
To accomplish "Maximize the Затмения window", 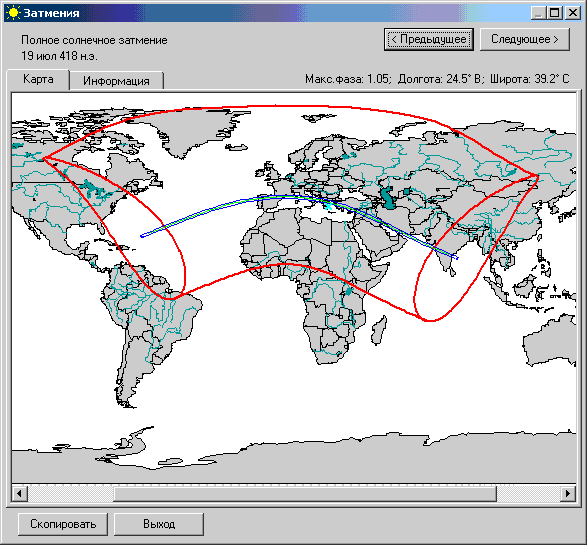I will point(554,13).
